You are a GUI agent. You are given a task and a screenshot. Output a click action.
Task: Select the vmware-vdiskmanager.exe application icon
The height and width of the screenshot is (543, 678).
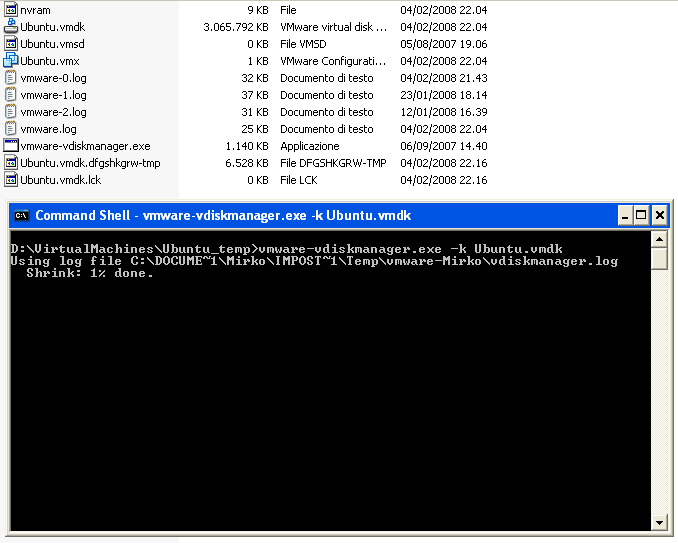[11, 146]
